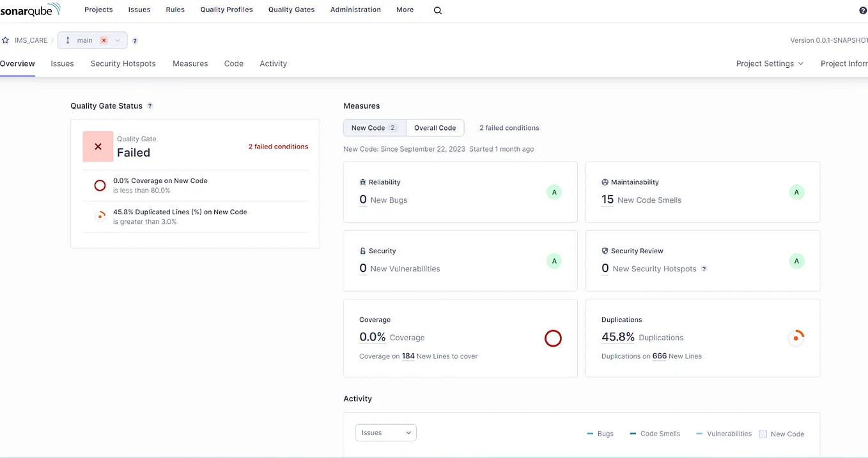Image resolution: width=868 pixels, height=458 pixels.
Task: Click the Reliability rating A badge
Action: pos(554,192)
